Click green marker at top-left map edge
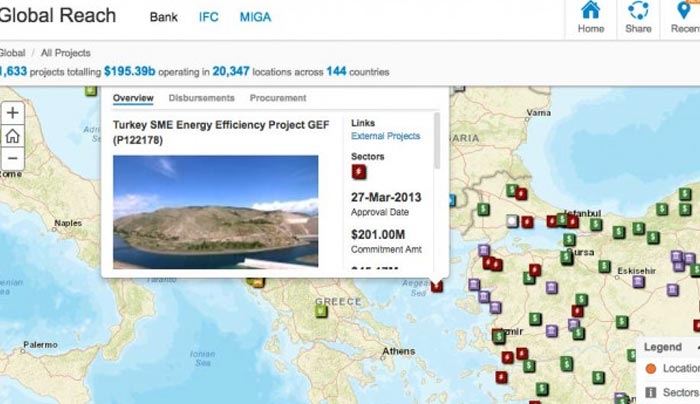 pos(91,91)
